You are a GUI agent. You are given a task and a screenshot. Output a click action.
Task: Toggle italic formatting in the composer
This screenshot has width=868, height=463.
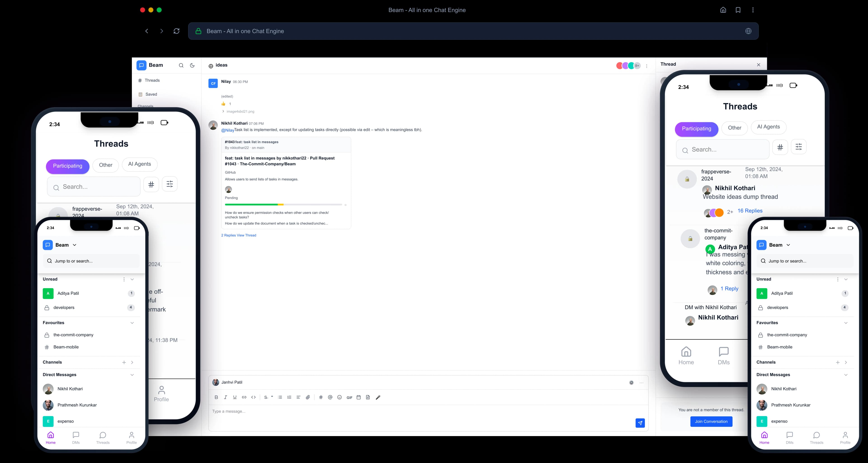click(225, 397)
